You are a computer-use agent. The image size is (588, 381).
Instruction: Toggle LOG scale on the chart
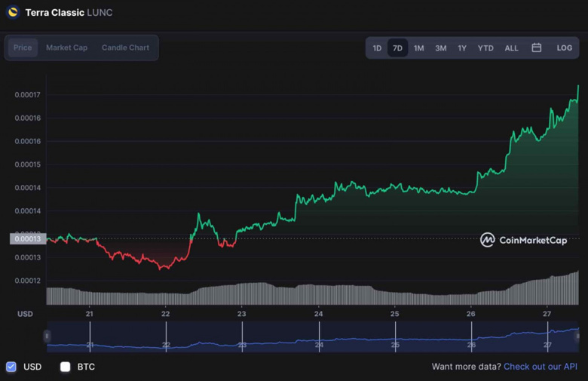click(564, 48)
